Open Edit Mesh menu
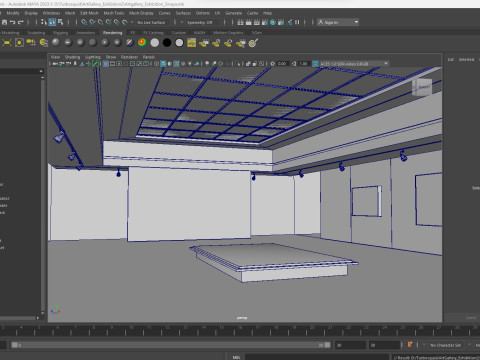This screenshot has height=360, width=480. click(x=89, y=13)
